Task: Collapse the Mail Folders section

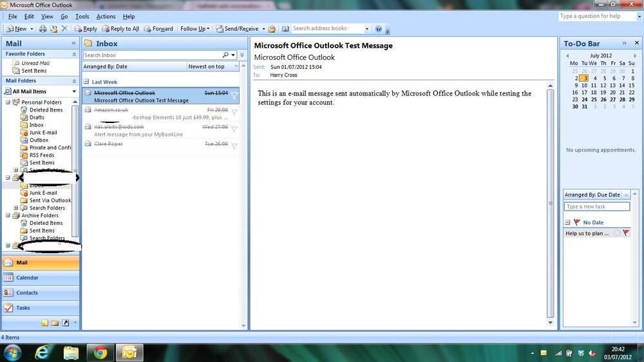Action: point(74,81)
